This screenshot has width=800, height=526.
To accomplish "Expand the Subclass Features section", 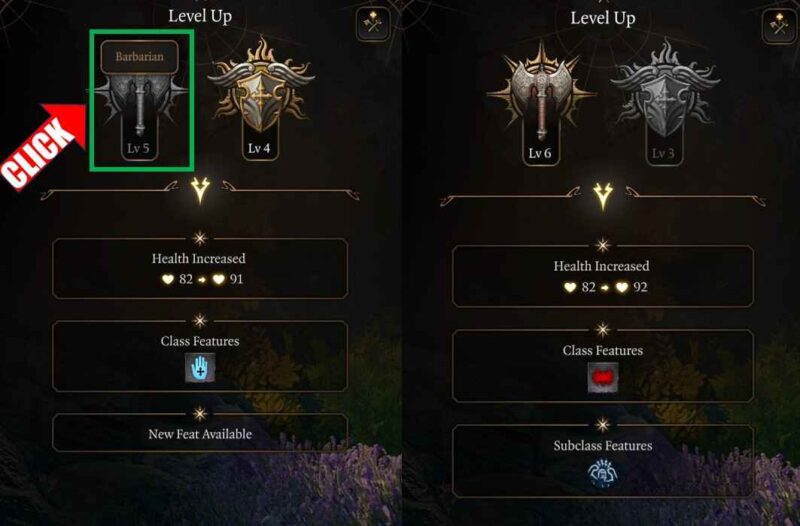I will point(603,461).
